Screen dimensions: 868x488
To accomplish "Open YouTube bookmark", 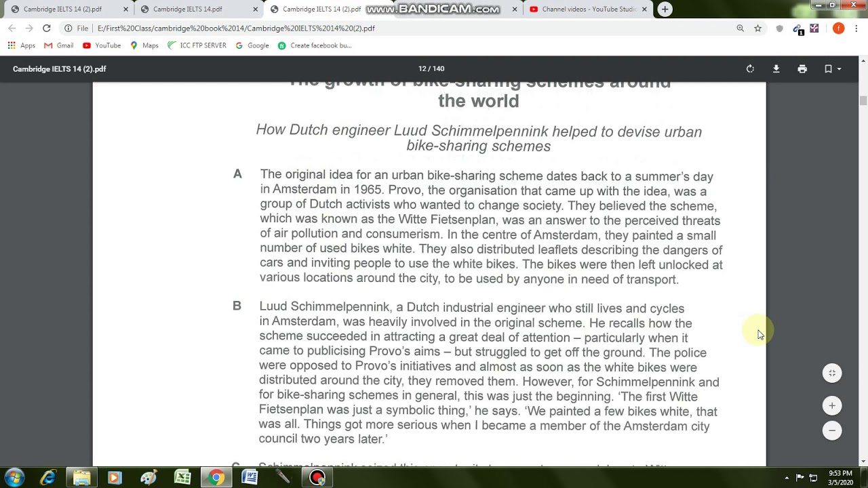I will click(102, 45).
